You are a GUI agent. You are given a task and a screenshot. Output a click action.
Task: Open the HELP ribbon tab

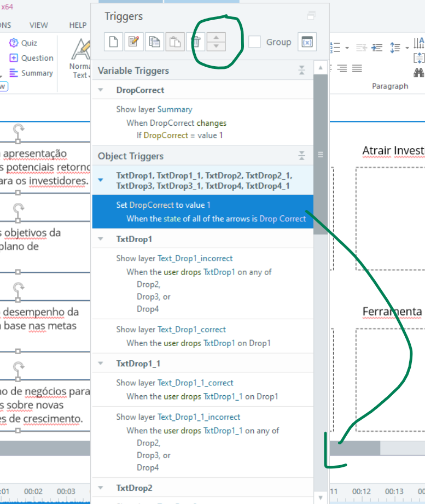tap(78, 25)
